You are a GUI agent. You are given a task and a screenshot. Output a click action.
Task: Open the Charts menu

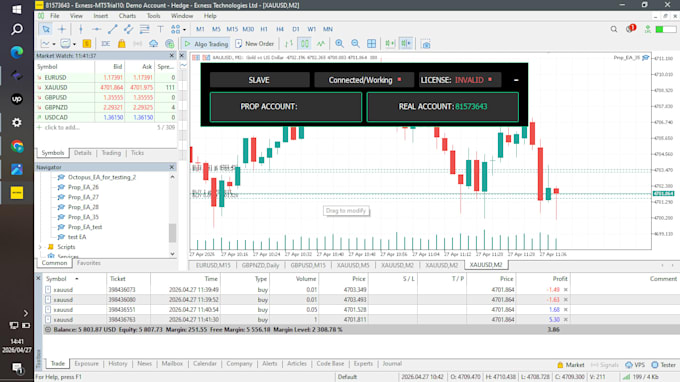coord(127,16)
